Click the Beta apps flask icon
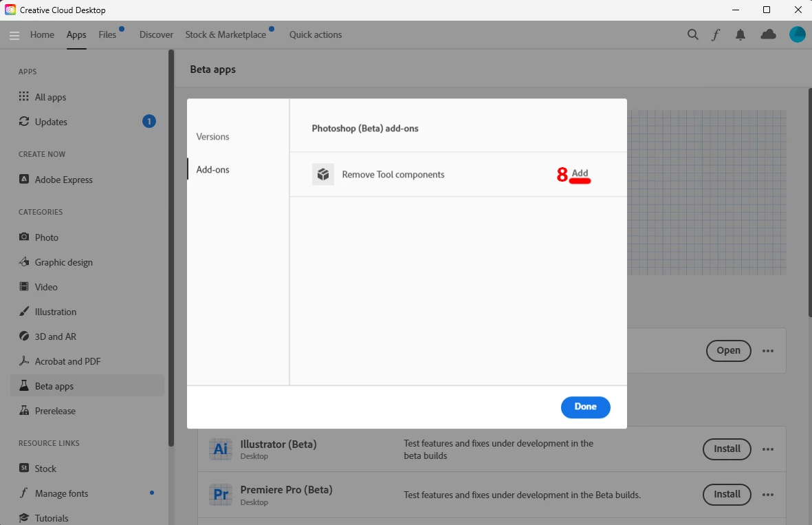812x525 pixels. (x=24, y=385)
